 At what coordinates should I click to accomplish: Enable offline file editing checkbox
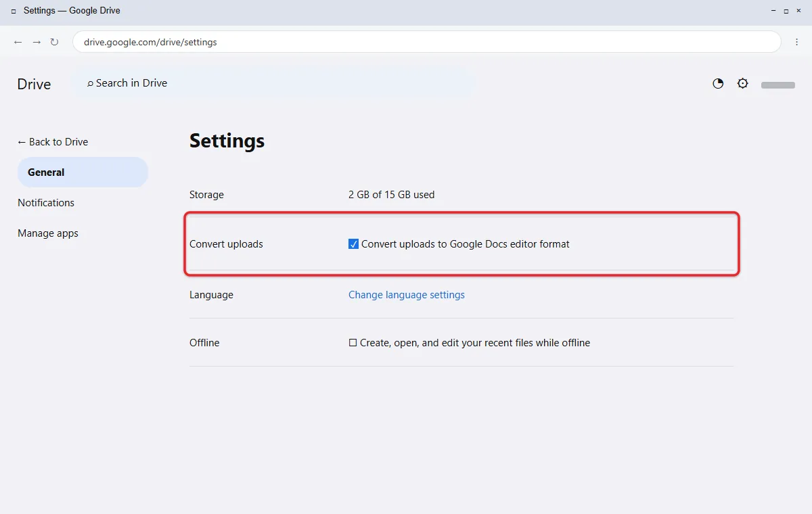pos(353,343)
